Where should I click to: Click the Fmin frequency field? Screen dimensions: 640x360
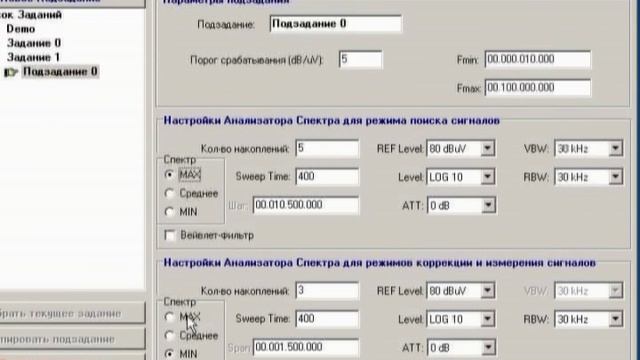click(x=538, y=59)
